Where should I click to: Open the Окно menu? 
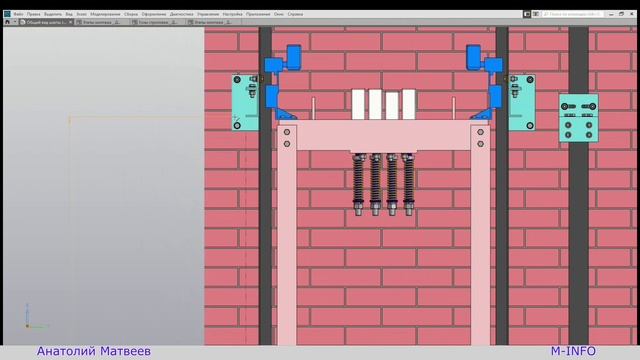(279, 14)
